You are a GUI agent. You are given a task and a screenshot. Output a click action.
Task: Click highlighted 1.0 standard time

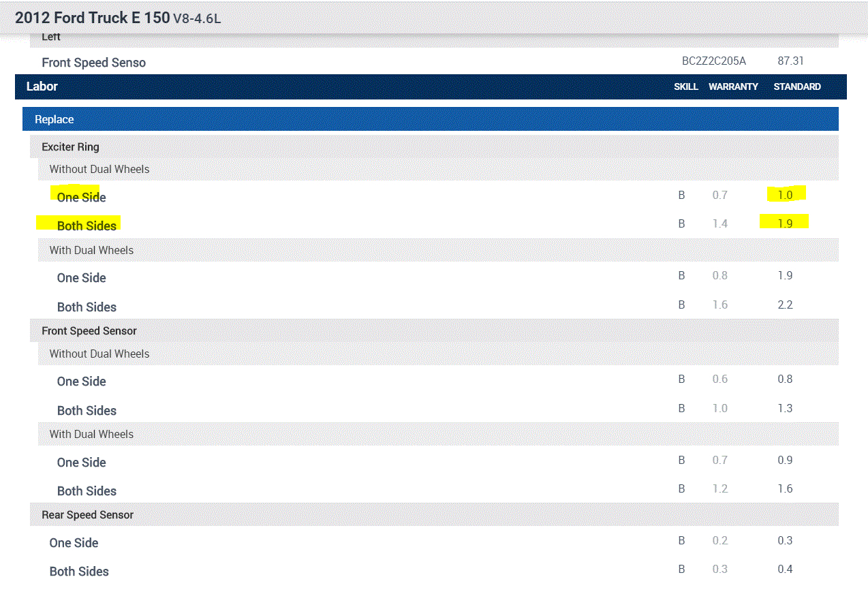pyautogui.click(x=785, y=195)
